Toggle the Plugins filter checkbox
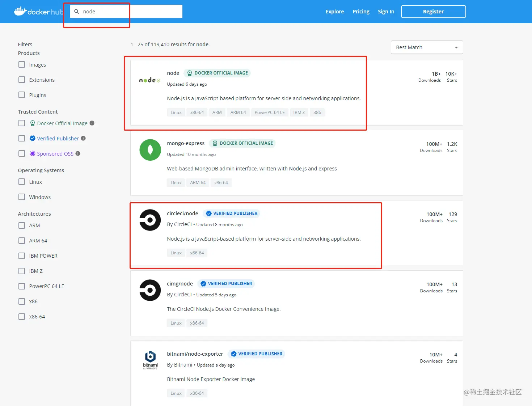 [x=22, y=95]
